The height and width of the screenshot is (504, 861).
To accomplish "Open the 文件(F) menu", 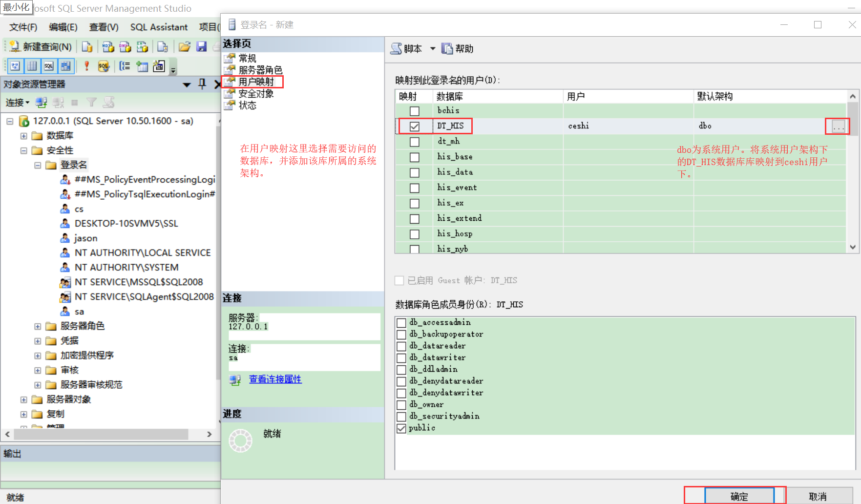I will 23,27.
